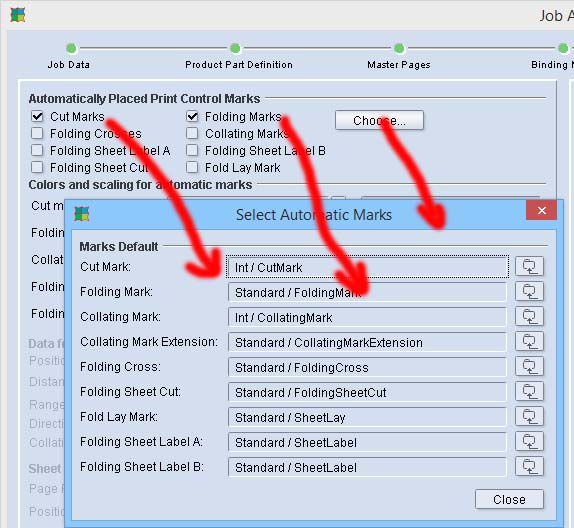The image size is (574, 528).
Task: Click the Folding Sheet Label A field
Action: (x=368, y=442)
